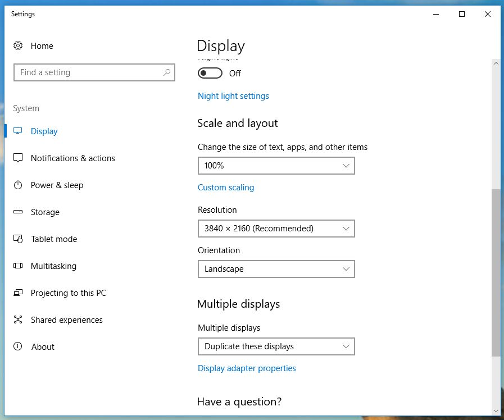Open Tablet mode settings
504x420 pixels.
(x=54, y=239)
